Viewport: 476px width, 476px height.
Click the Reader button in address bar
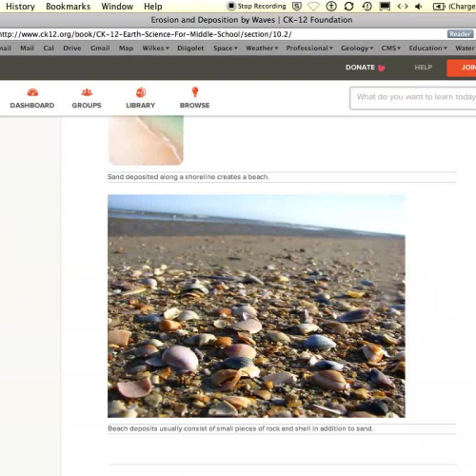click(x=461, y=34)
